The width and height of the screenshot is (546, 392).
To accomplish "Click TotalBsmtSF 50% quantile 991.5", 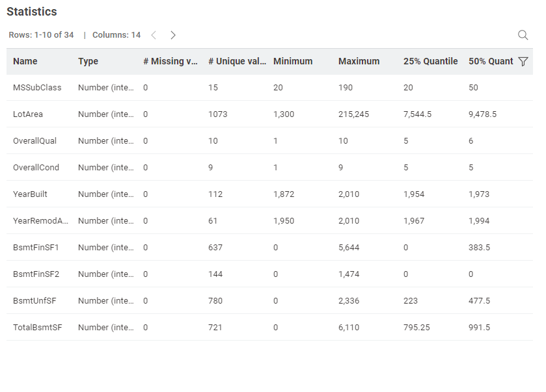I will tap(479, 327).
